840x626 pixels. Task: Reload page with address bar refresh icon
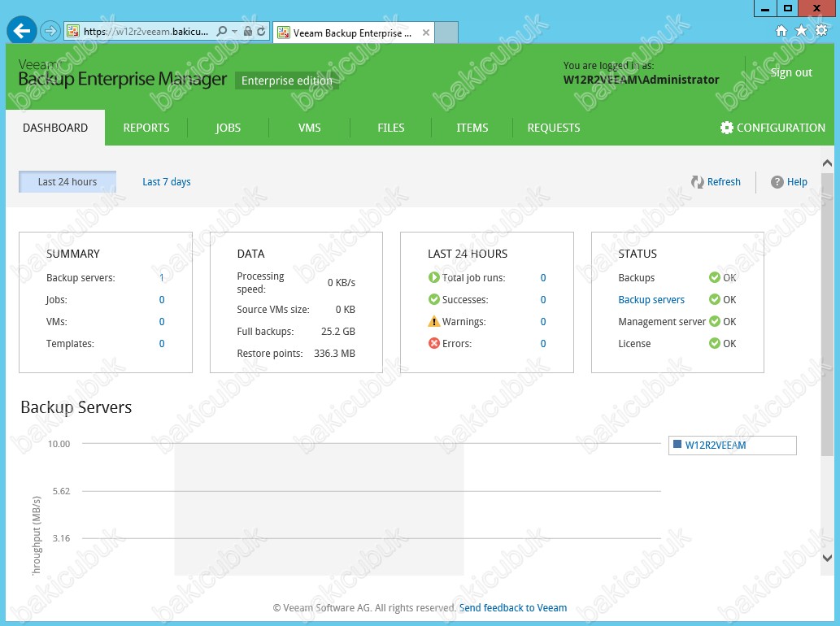[x=261, y=32]
